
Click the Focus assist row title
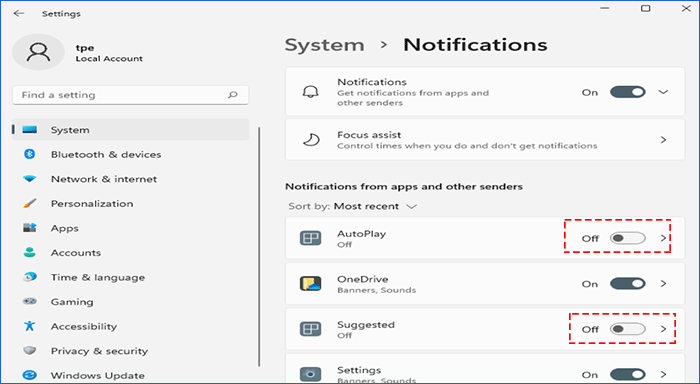pos(369,134)
